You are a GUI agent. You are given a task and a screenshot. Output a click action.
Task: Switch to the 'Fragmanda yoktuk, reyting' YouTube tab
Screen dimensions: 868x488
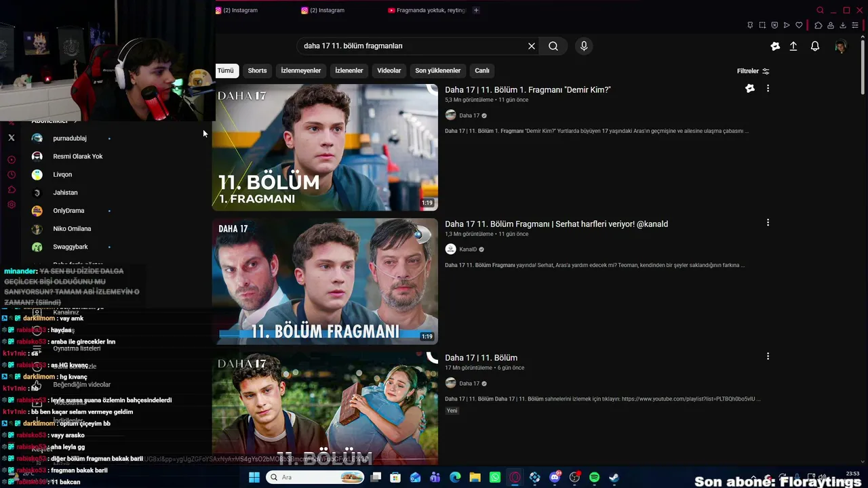[428, 10]
